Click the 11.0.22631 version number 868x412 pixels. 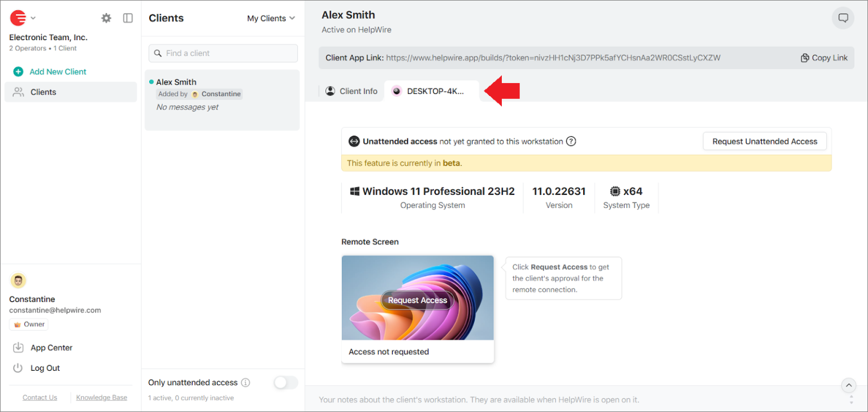pos(559,191)
